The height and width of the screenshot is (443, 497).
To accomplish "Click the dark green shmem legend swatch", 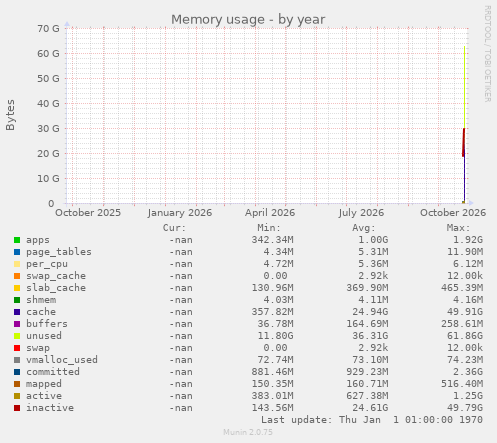I will coord(17,300).
